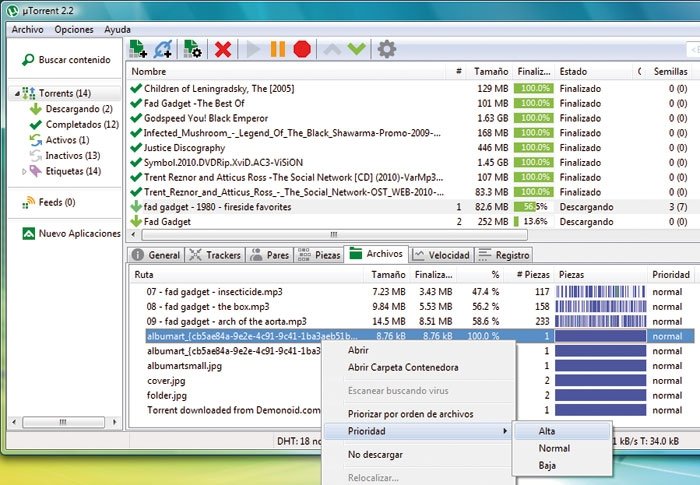
Task: Open the Archivo menu
Action: point(27,29)
